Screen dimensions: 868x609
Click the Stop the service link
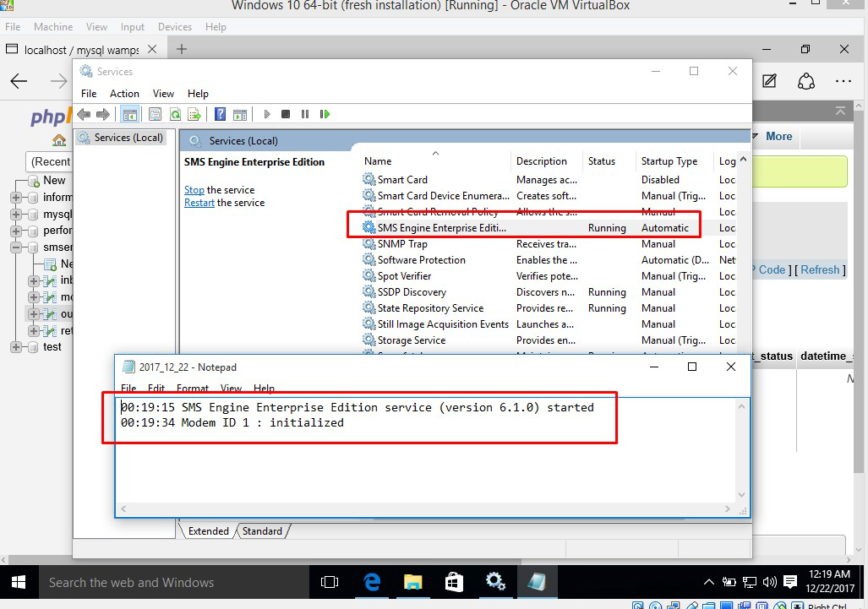194,190
